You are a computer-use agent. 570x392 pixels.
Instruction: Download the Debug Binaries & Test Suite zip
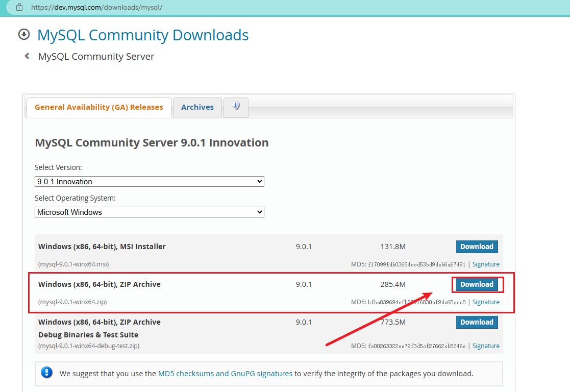click(x=477, y=322)
